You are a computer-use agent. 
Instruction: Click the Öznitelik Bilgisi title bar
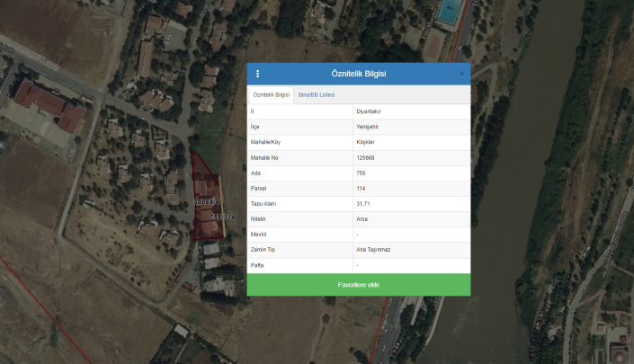pos(359,74)
